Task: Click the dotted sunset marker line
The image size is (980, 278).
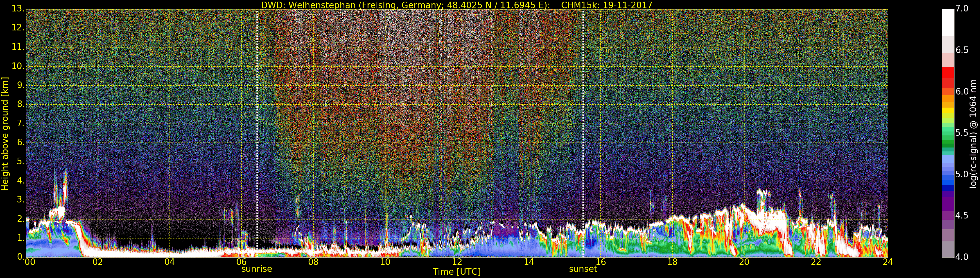Action: coord(583,133)
